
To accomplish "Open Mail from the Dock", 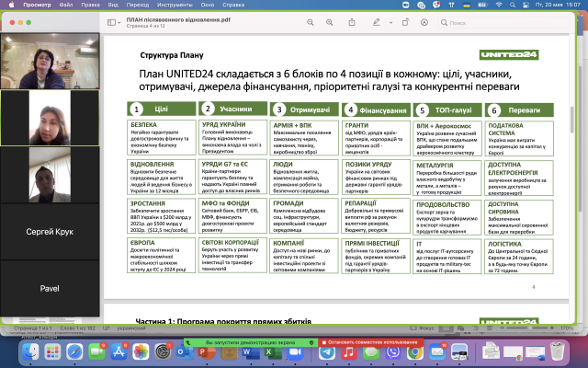I will tap(437, 352).
